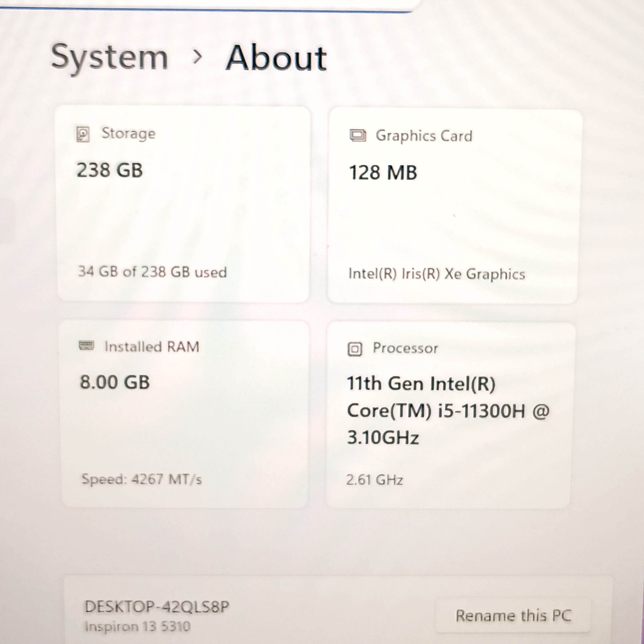The width and height of the screenshot is (644, 644).
Task: Open the Storage card
Action: pos(183,213)
